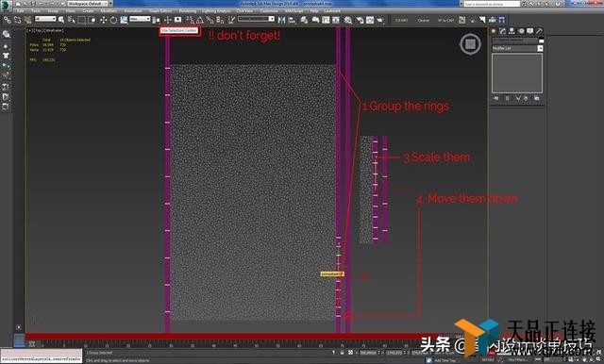This screenshot has width=604, height=364.
Task: Open the reference coordinate system dropdown
Action: click(140, 19)
